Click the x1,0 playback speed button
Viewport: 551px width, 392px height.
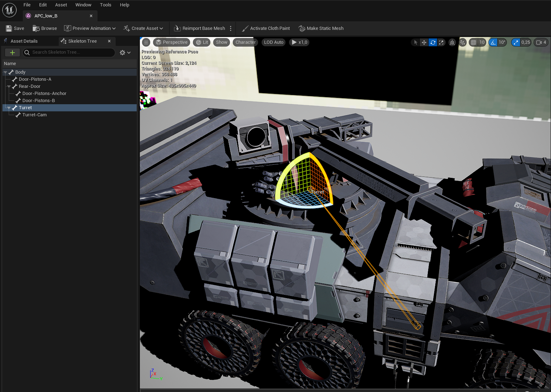pyautogui.click(x=299, y=42)
